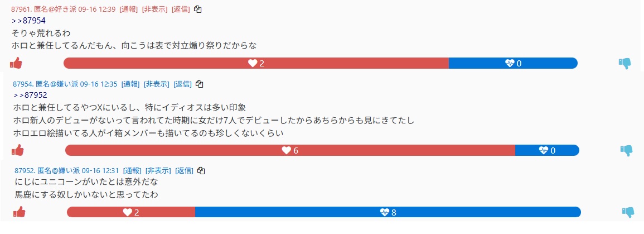Click thumbs-up icon on comment 87954
Viewport: 644px width, 234px height.
pos(18,150)
